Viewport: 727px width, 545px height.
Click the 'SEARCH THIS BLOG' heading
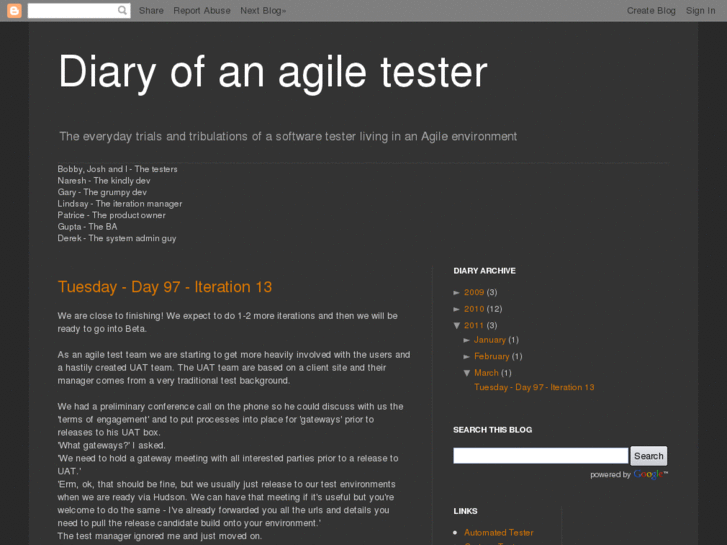[x=492, y=430]
